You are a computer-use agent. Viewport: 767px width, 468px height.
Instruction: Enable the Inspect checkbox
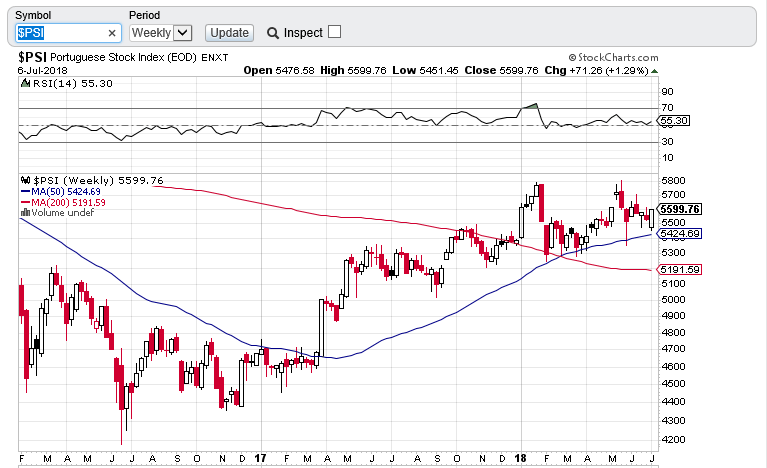click(335, 32)
